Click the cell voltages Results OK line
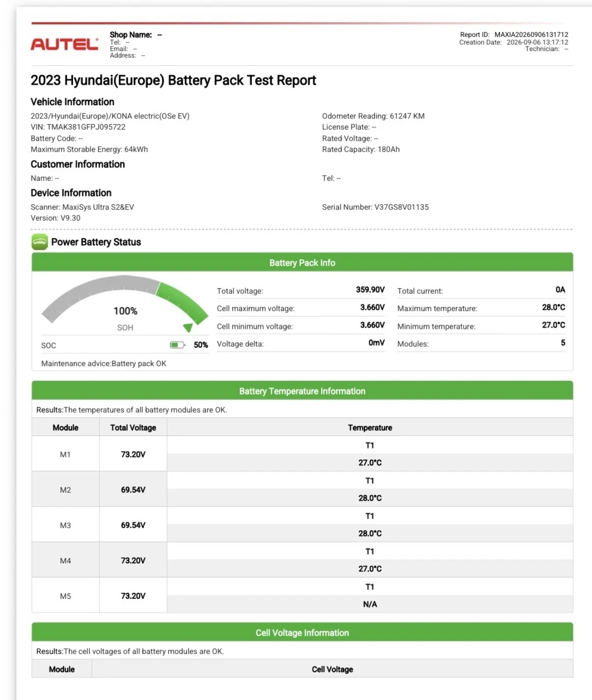The height and width of the screenshot is (700, 592). [130, 651]
